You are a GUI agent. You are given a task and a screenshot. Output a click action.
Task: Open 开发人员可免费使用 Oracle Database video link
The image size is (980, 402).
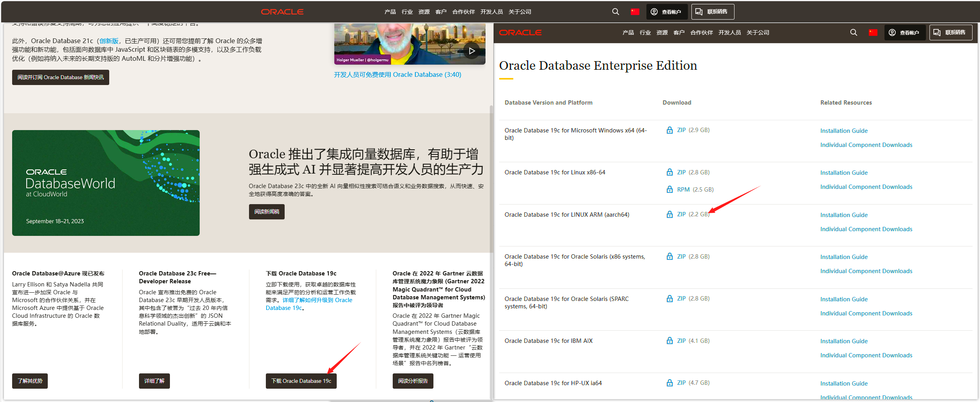[x=397, y=74]
